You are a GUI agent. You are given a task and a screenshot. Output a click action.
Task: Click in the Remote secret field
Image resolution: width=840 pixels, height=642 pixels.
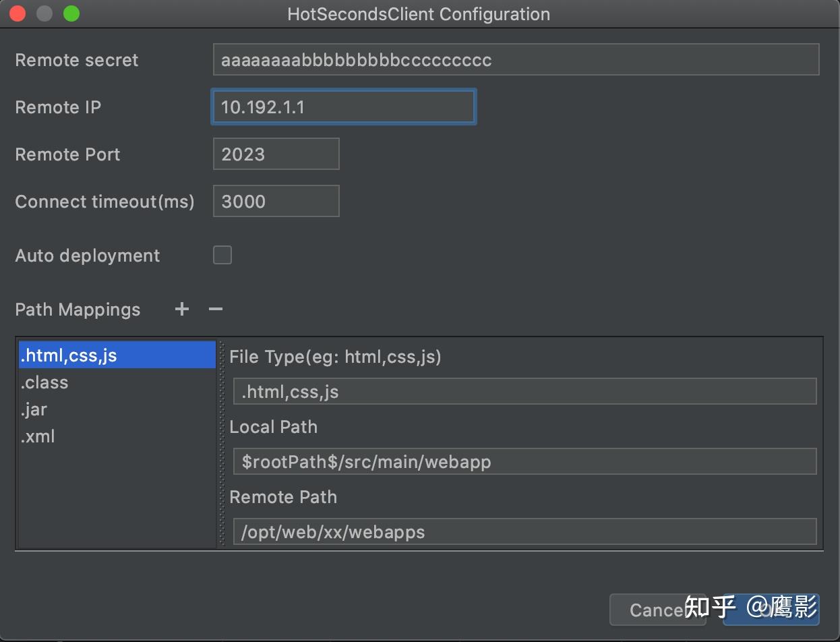pos(516,59)
